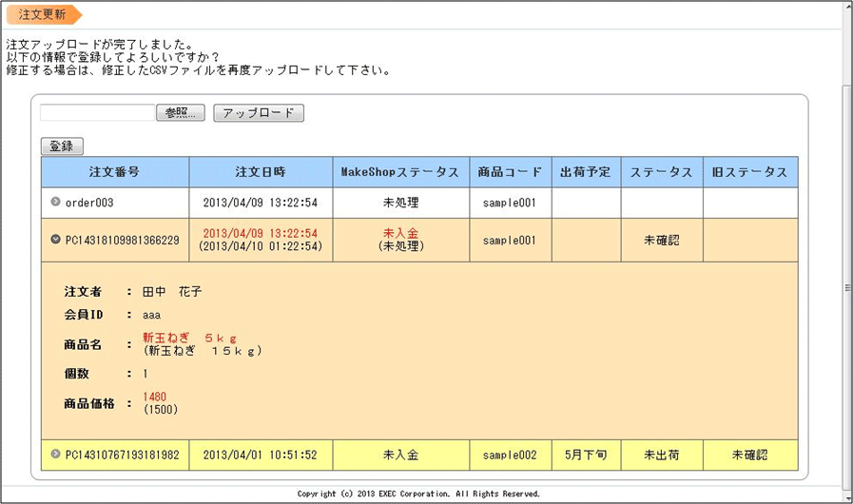Click 未出荷 status cell
853x504 pixels.
[x=662, y=455]
